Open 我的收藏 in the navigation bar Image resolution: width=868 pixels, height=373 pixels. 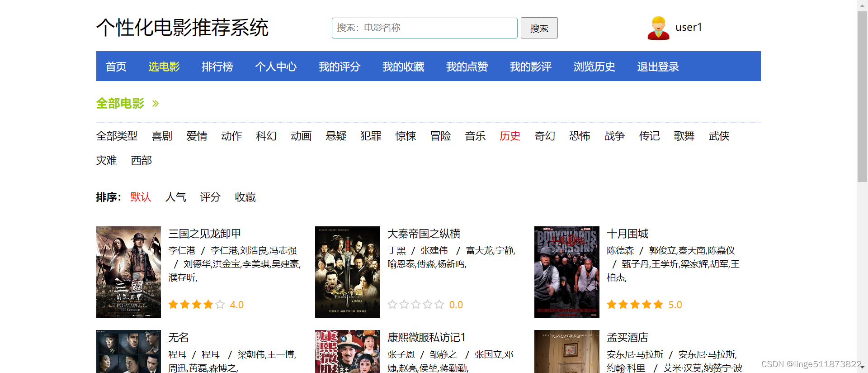[x=403, y=67]
